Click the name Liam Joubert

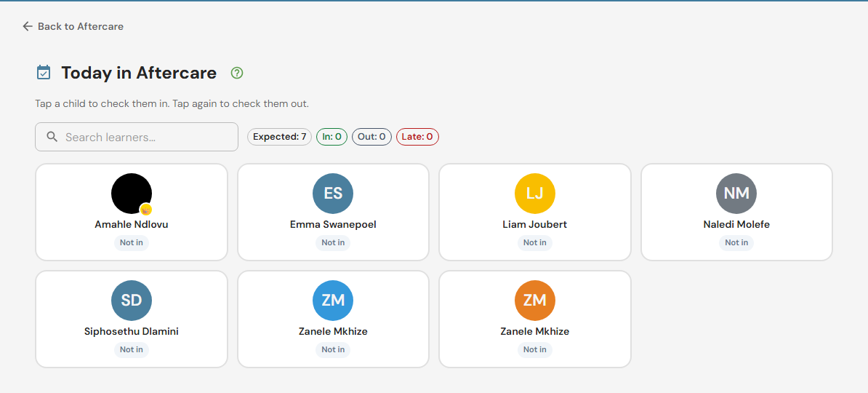tap(535, 225)
